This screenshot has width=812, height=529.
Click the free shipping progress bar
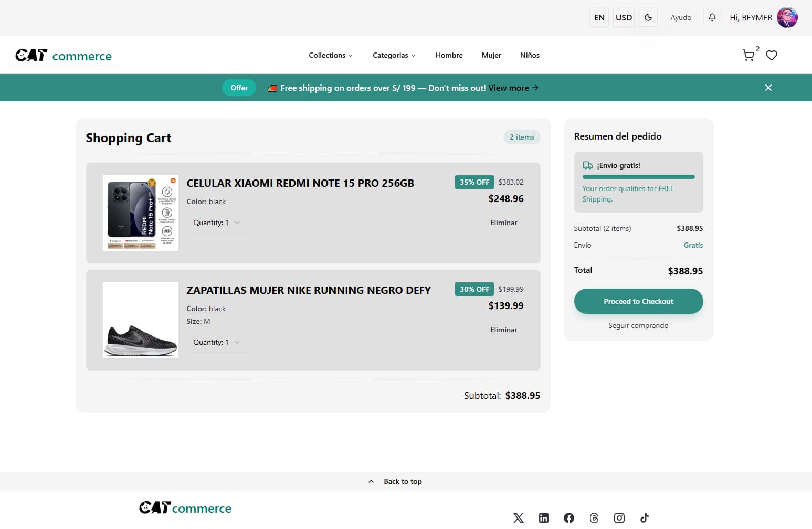tap(639, 177)
